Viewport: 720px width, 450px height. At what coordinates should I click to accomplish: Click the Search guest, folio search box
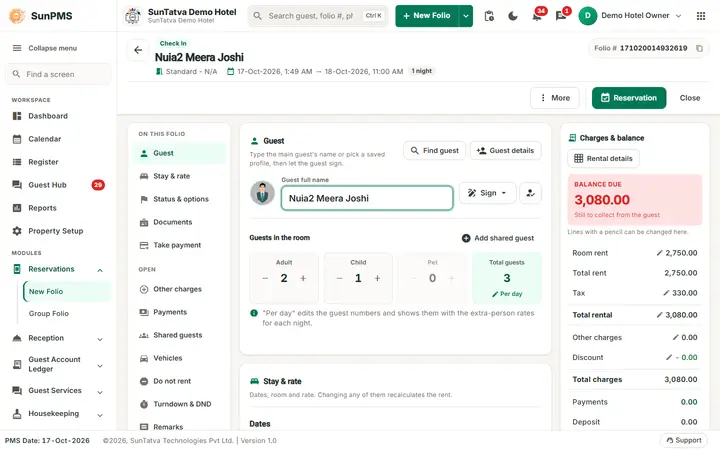[x=318, y=16]
